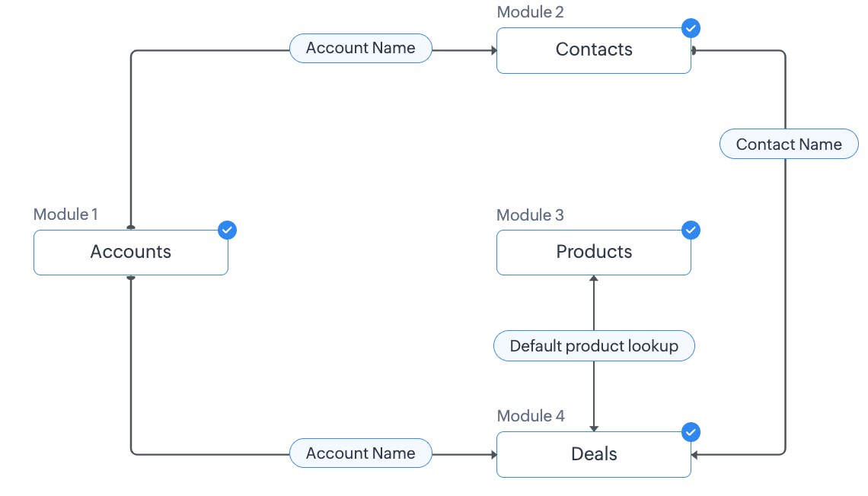The width and height of the screenshot is (868, 496).
Task: Click the Module 3 label text
Action: (x=530, y=215)
